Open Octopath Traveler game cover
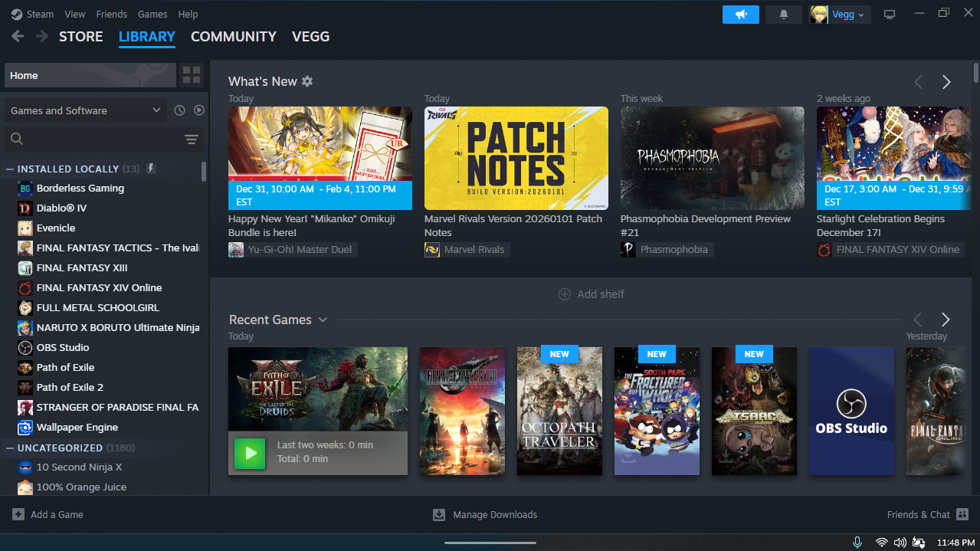This screenshot has width=980, height=551. coord(559,411)
